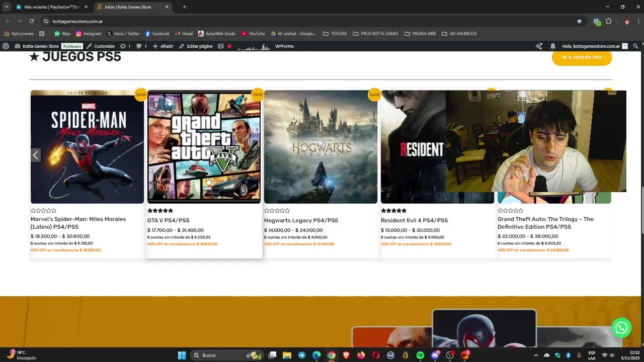Open the AD ANUNCIOS bookmarks folder
Screen dimensions: 644x362
459,34
